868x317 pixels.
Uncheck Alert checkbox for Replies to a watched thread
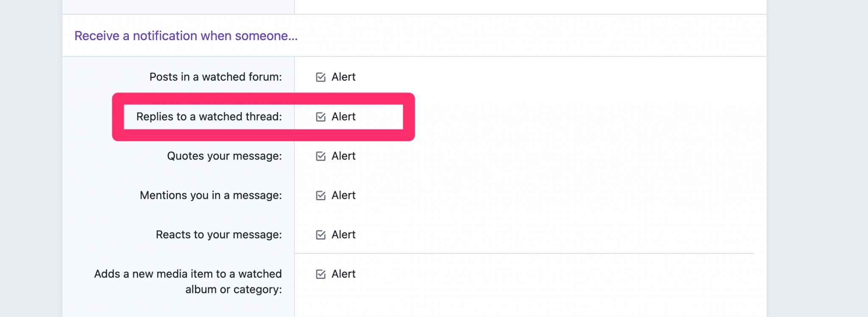tap(321, 117)
